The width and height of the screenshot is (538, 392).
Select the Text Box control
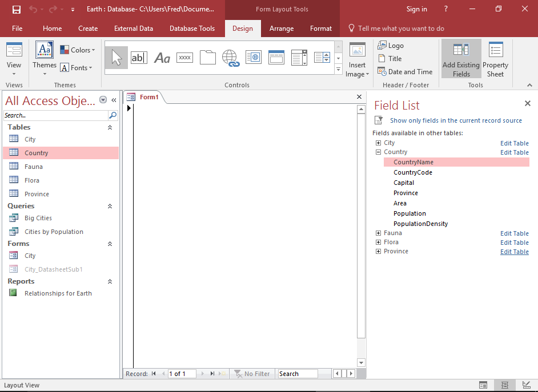click(139, 57)
